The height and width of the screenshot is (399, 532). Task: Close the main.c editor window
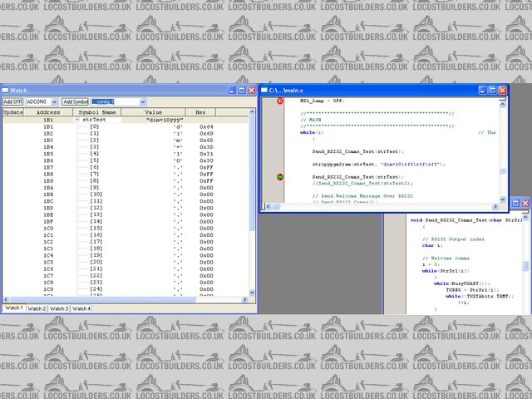(502, 91)
